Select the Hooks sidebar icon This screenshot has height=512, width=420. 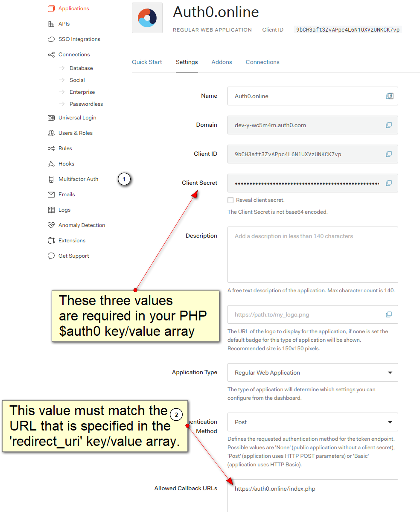[52, 163]
